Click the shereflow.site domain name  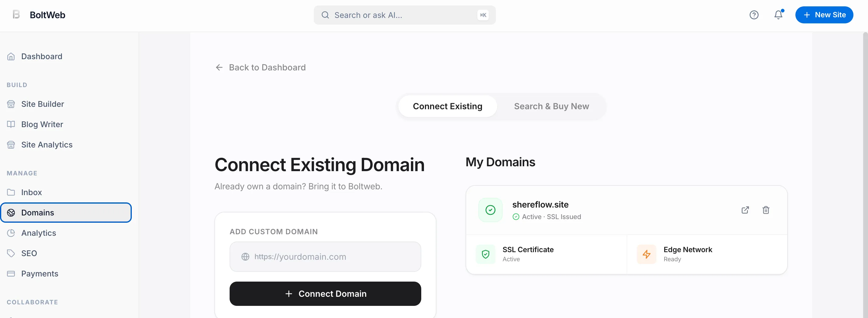click(540, 205)
